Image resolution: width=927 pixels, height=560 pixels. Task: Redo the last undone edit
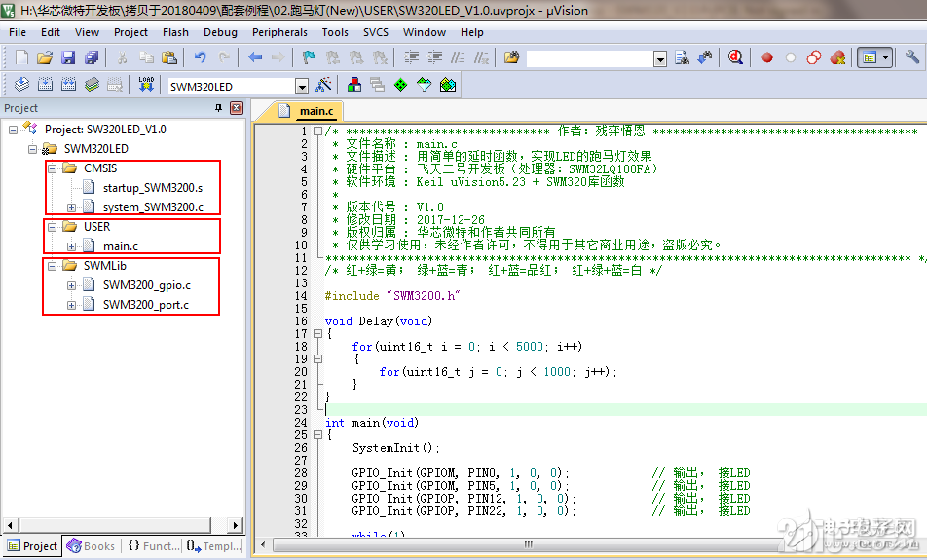point(224,57)
